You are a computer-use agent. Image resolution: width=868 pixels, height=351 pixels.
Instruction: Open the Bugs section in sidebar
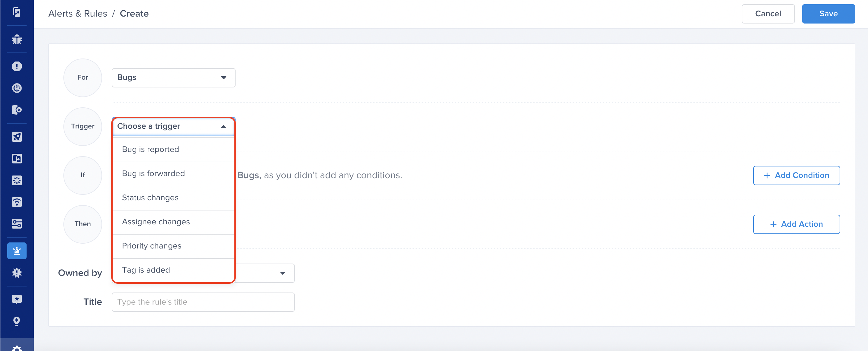tap(17, 40)
